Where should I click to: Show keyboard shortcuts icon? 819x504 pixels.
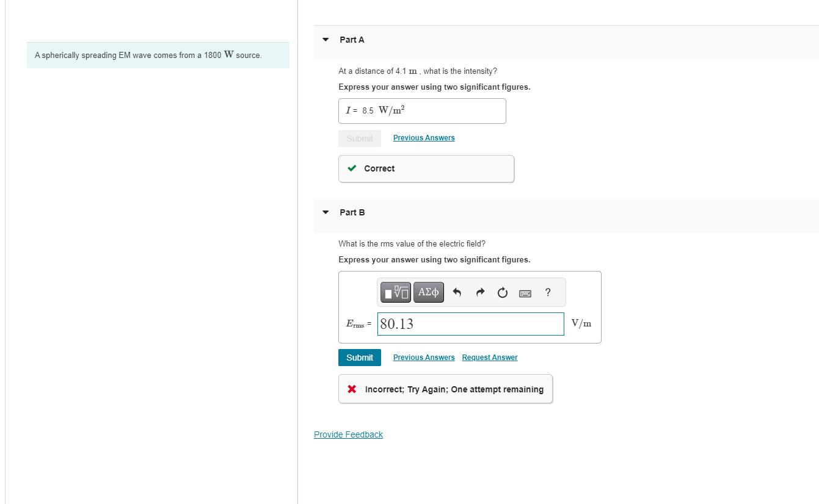point(525,293)
